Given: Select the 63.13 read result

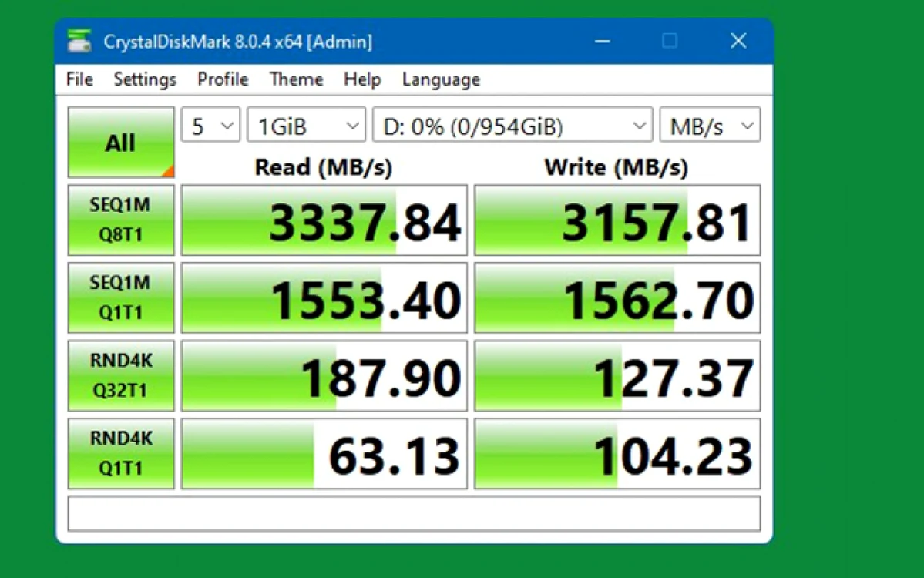Looking at the screenshot, I should [324, 454].
